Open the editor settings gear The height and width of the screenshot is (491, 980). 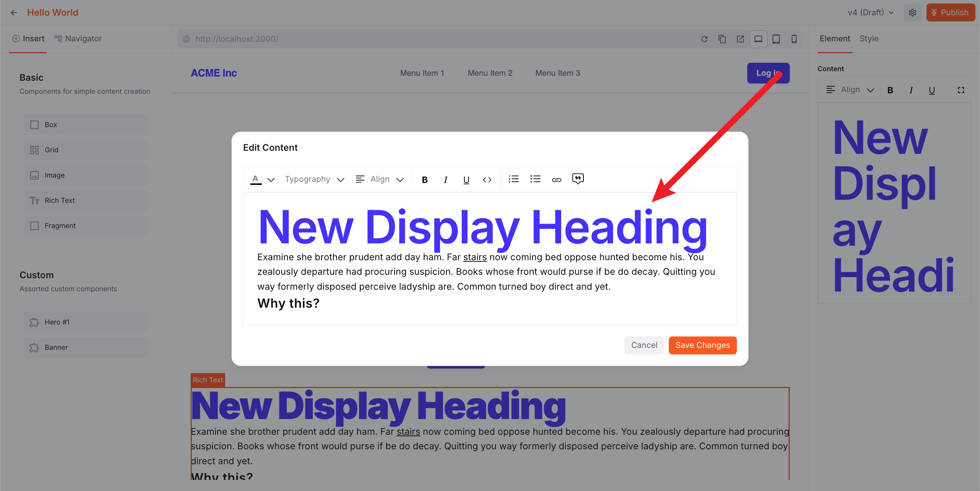tap(913, 12)
